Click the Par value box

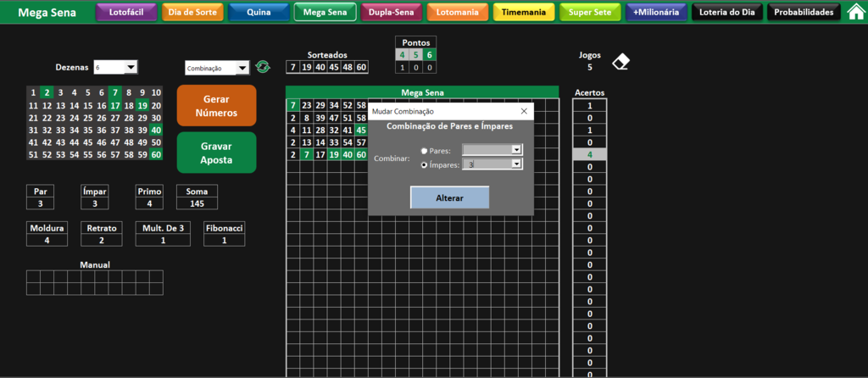point(41,203)
